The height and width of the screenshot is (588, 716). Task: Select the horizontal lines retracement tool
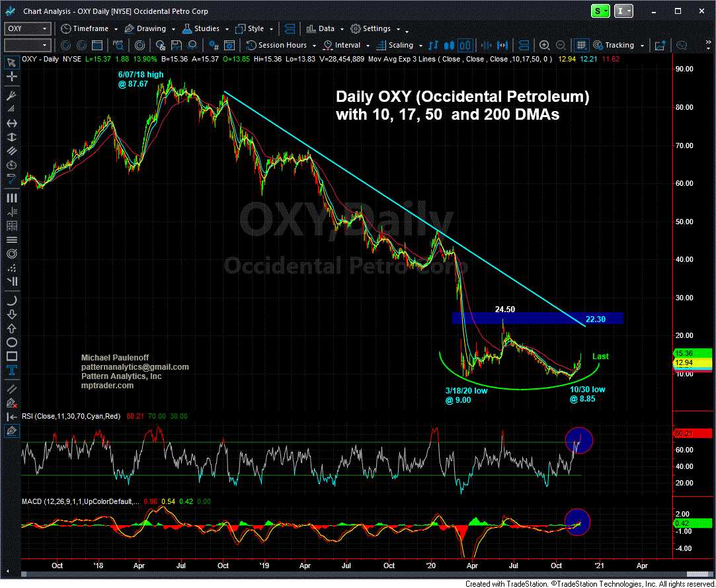coord(13,239)
